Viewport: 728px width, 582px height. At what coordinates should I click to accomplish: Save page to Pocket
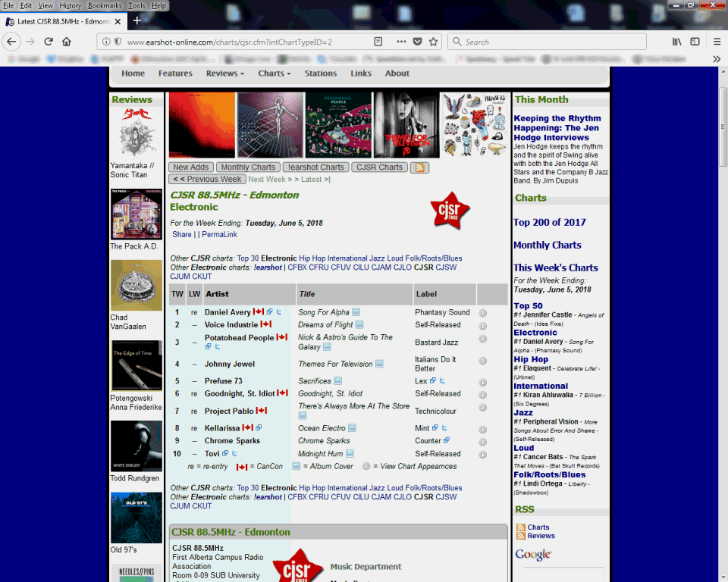(x=417, y=42)
